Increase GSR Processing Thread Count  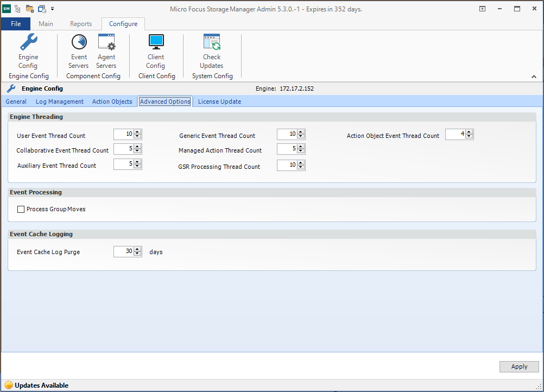tap(301, 163)
